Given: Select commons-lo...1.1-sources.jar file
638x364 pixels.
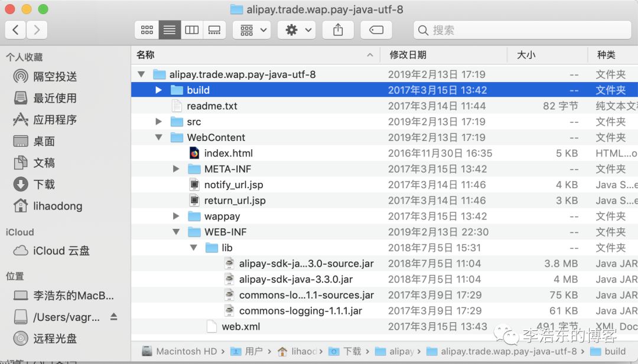Looking at the screenshot, I should (x=385, y=295).
